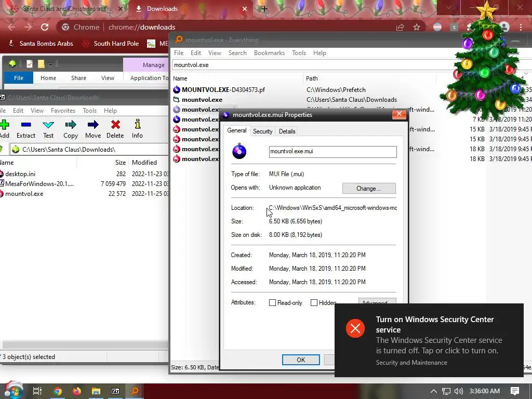Show hidden system tray icons
Viewport: 532px width, 399px height.
tap(434, 391)
